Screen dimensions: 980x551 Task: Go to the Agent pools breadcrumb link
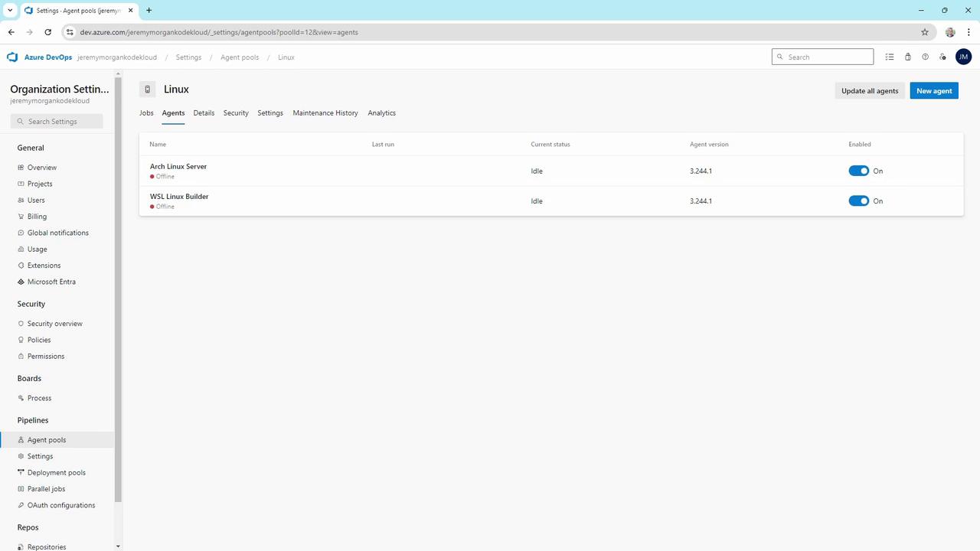[240, 57]
